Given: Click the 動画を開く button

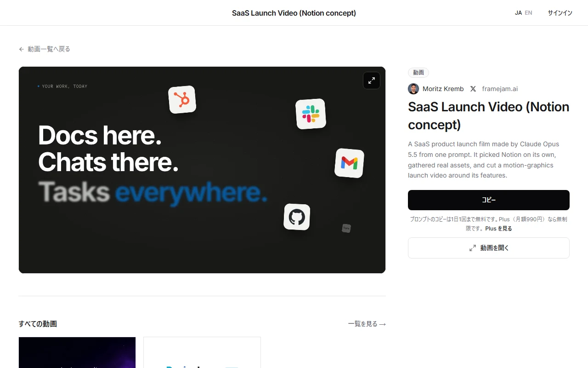Looking at the screenshot, I should click(x=489, y=248).
